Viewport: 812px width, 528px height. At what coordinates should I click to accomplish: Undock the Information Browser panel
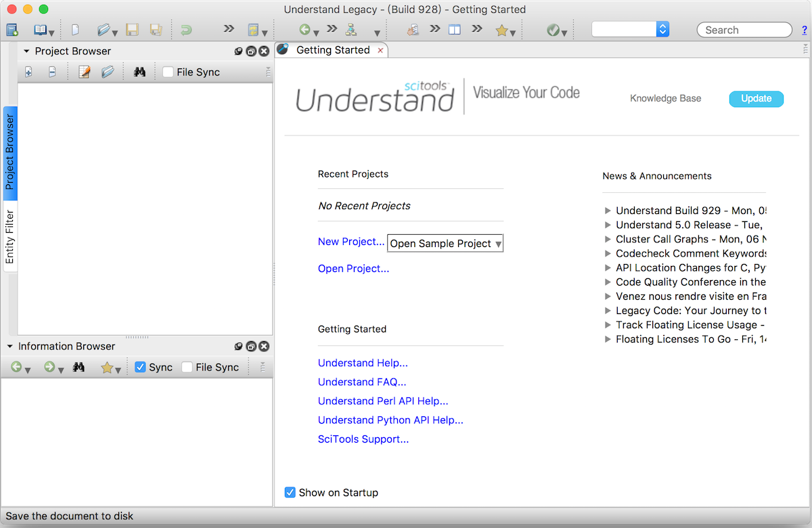click(251, 347)
